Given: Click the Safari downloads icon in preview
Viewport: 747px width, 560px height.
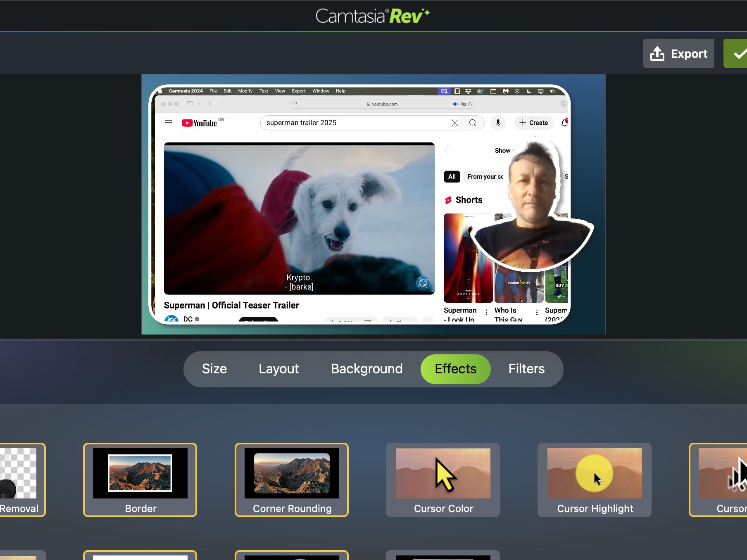Looking at the screenshot, I should click(564, 104).
